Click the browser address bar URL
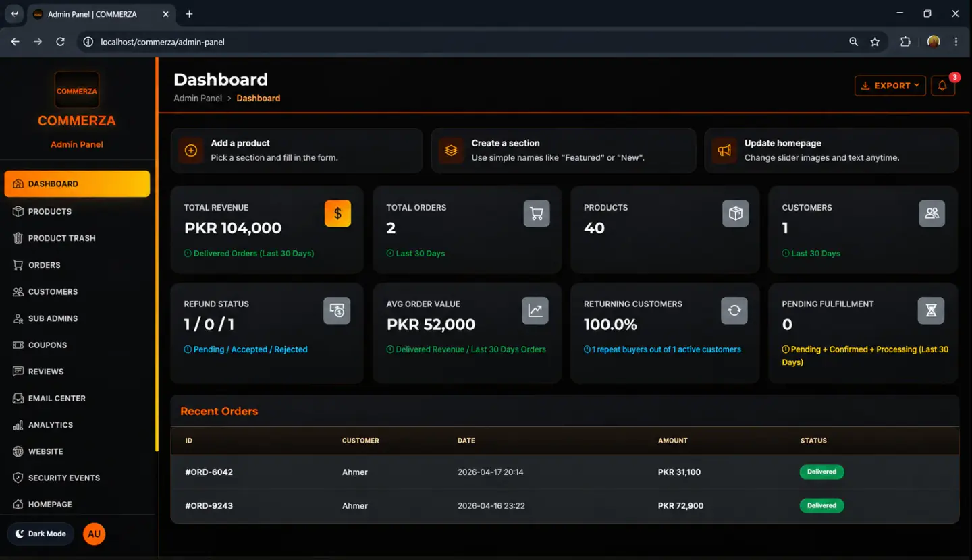This screenshot has width=972, height=560. pos(163,42)
